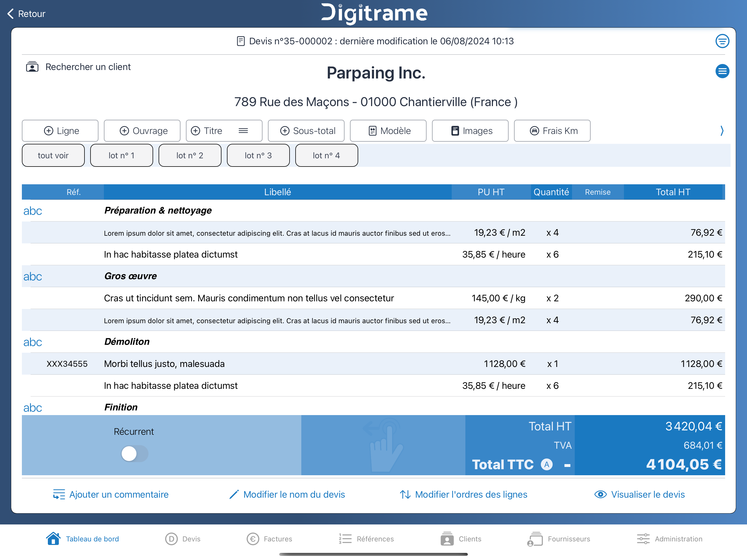The image size is (747, 560).
Task: Click Ajouter un commentaire
Action: pos(111,494)
